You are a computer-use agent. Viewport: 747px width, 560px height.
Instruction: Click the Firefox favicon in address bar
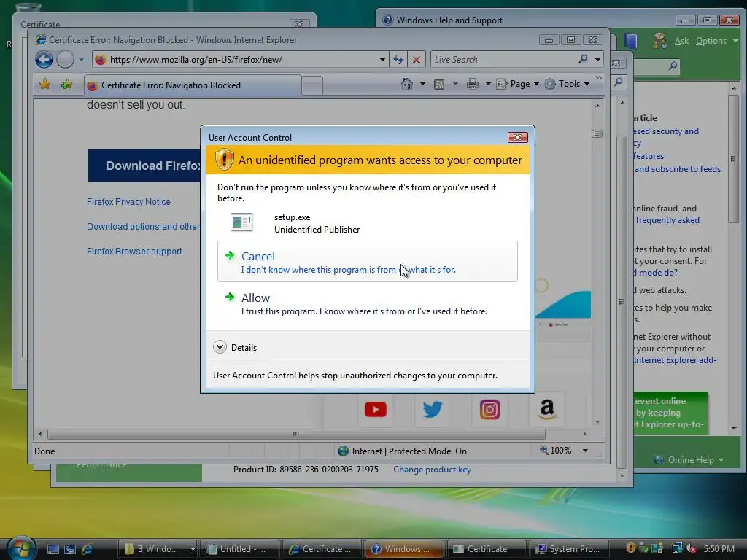100,60
